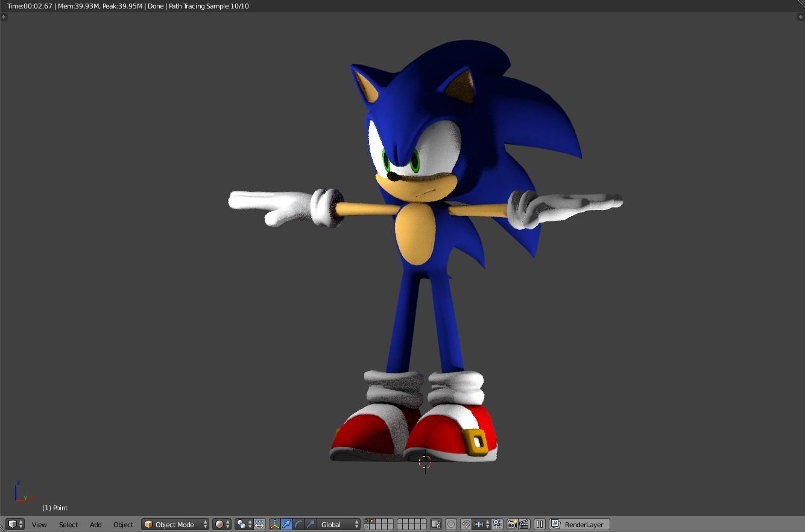This screenshot has width=805, height=532.
Task: Toggle snap align to grid icon
Action: [x=497, y=524]
